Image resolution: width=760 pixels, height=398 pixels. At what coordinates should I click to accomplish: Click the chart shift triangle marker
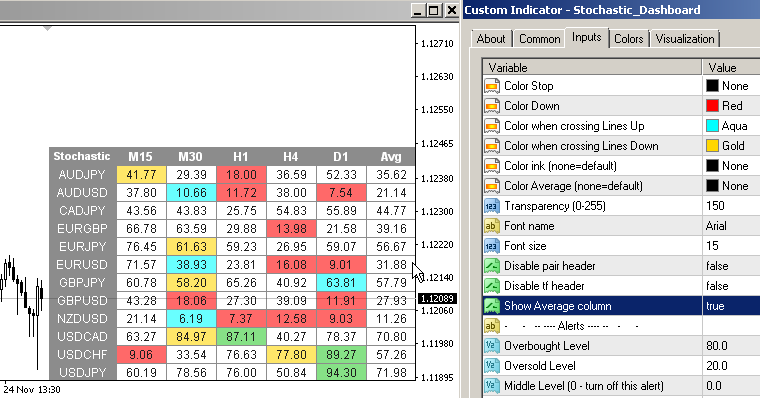pos(47,29)
